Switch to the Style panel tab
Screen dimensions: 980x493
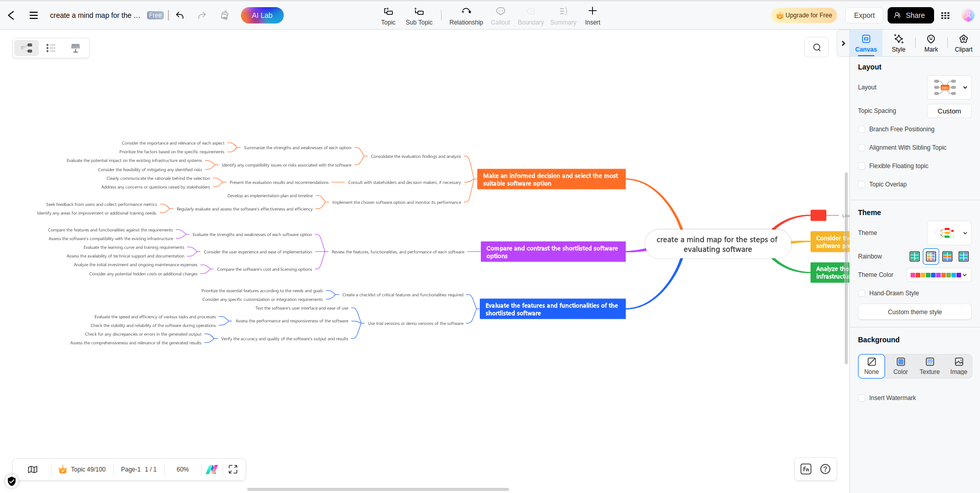point(898,43)
